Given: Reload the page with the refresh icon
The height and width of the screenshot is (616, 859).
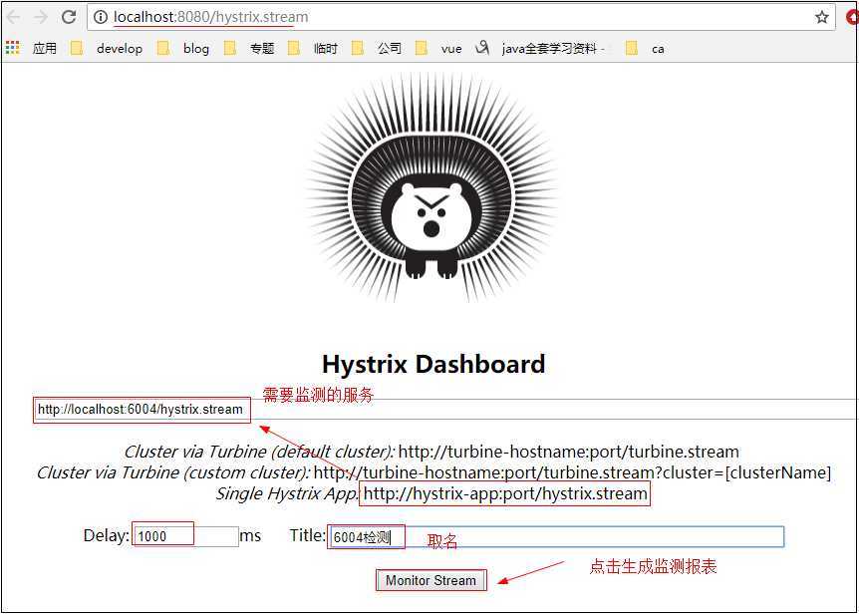Looking at the screenshot, I should 69,17.
